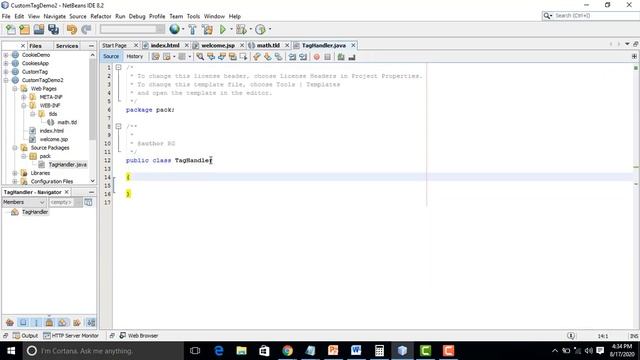Image resolution: width=640 pixels, height=360 pixels.
Task: Fold the license comment at line 1
Action: [118, 67]
